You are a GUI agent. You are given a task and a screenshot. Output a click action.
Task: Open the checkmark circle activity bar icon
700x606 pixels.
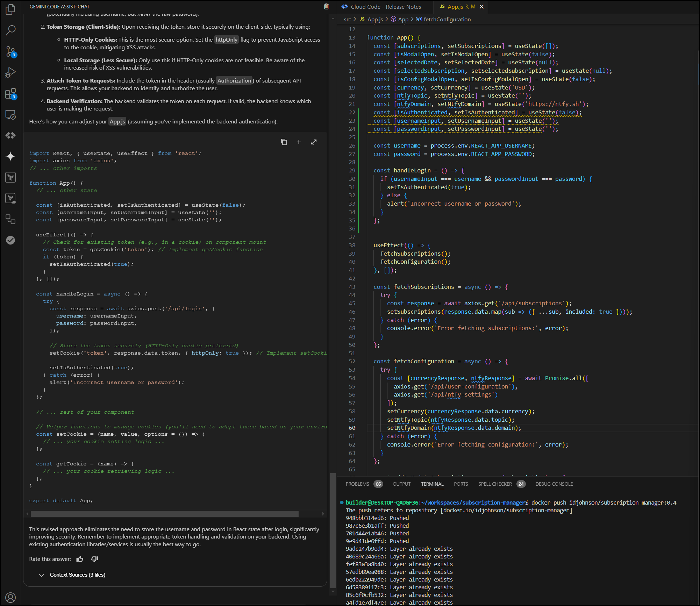(x=10, y=240)
